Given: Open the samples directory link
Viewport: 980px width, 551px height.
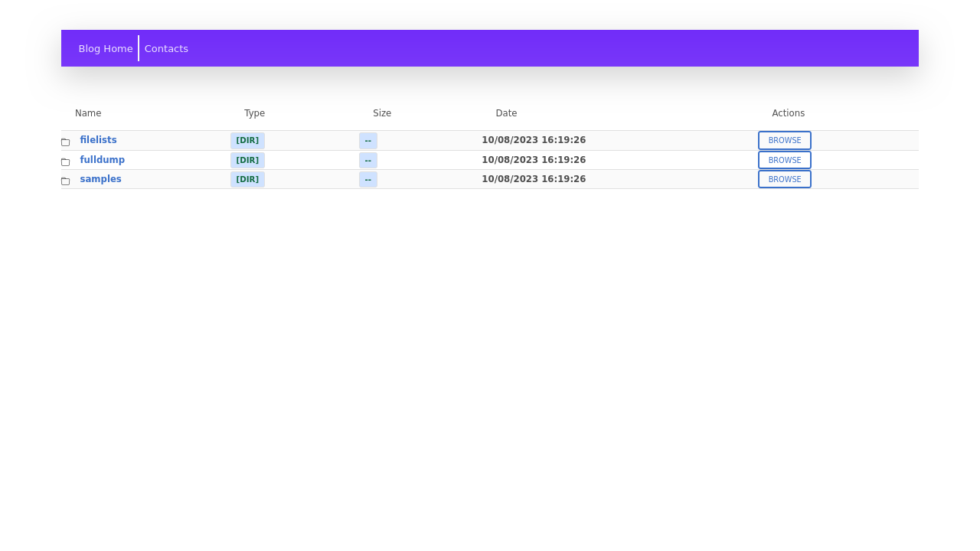Looking at the screenshot, I should (x=100, y=179).
